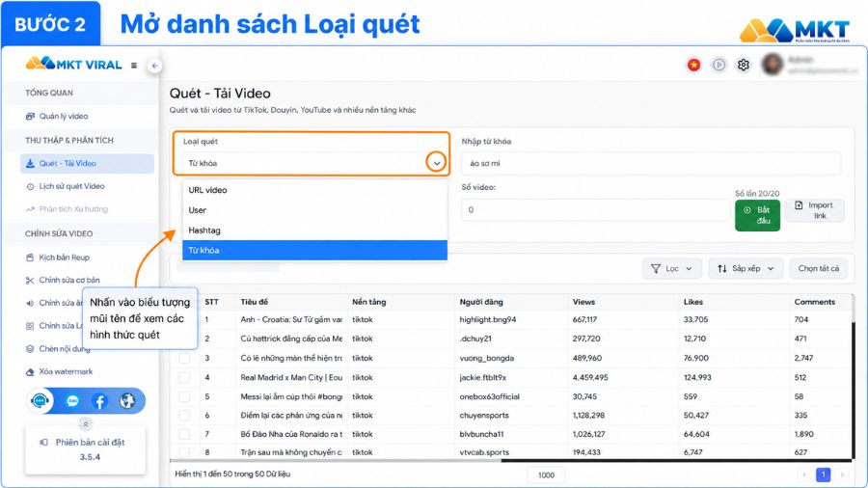Click uploader vtvcab.sports cell
The height and width of the screenshot is (488, 868).
[x=484, y=452]
